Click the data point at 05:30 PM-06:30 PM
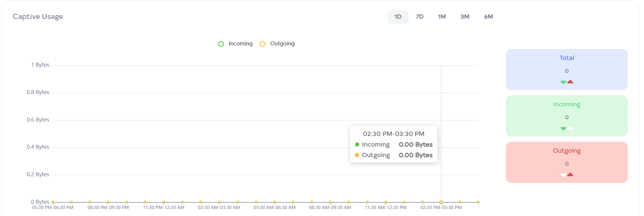644x216 pixels. coord(53,202)
